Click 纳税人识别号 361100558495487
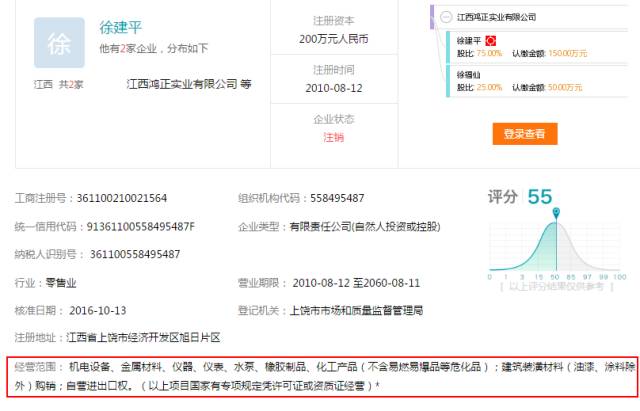The height and width of the screenshot is (411, 640). [x=135, y=254]
